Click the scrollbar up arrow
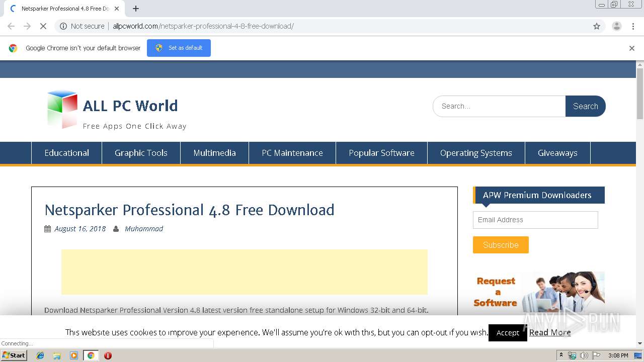Image resolution: width=644 pixels, height=362 pixels. point(640,64)
